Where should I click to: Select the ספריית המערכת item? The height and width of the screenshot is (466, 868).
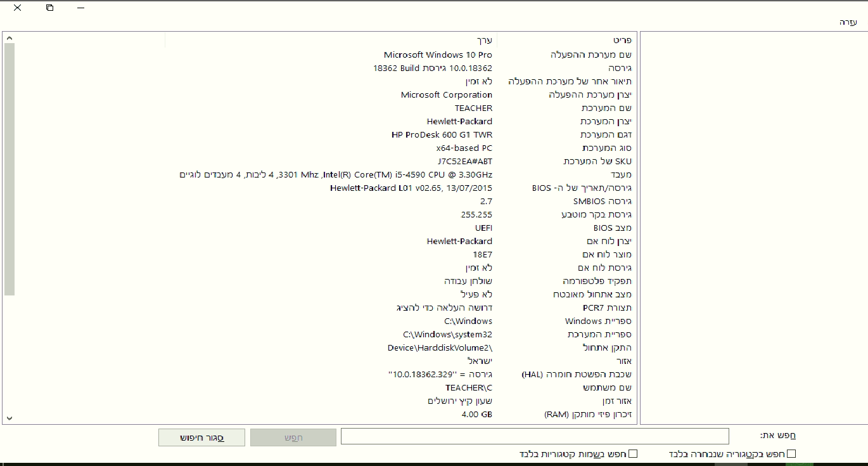[599, 335]
